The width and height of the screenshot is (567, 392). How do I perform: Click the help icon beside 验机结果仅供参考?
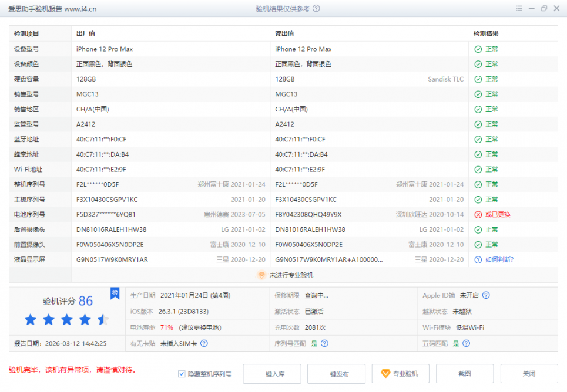(317, 9)
